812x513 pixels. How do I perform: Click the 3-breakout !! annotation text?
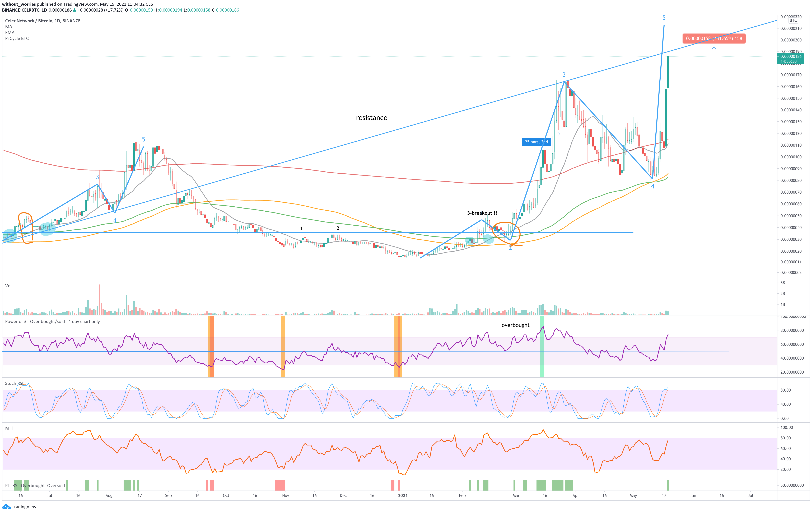[482, 213]
